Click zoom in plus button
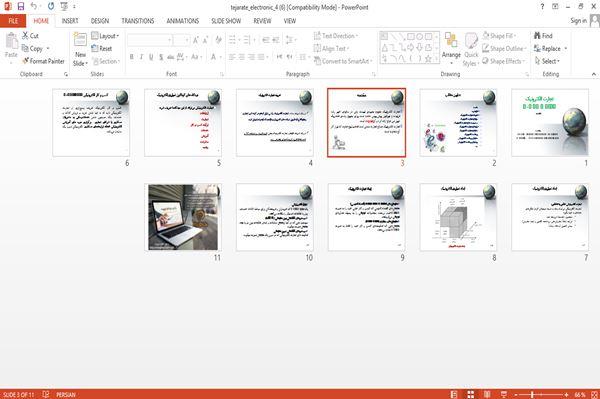 (x=566, y=394)
